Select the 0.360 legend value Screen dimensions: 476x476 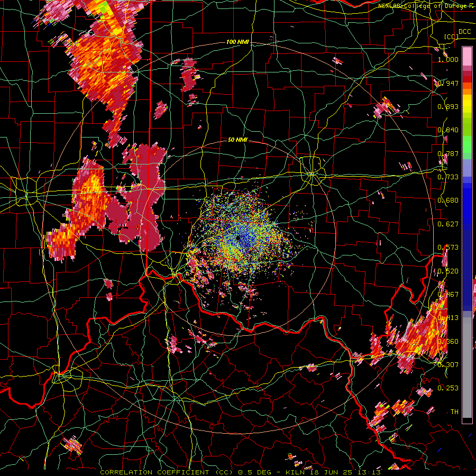point(448,342)
